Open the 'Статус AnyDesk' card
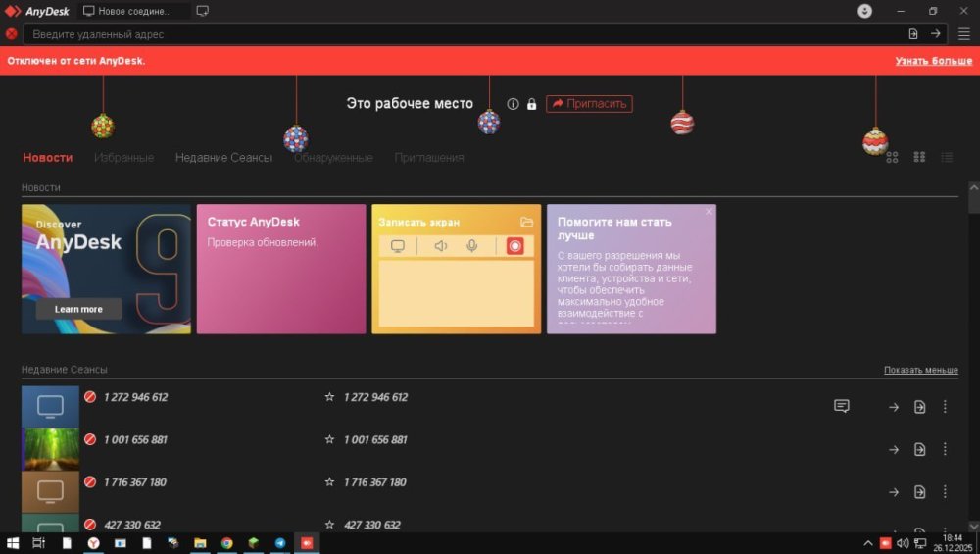The image size is (980, 554). pyautogui.click(x=281, y=269)
